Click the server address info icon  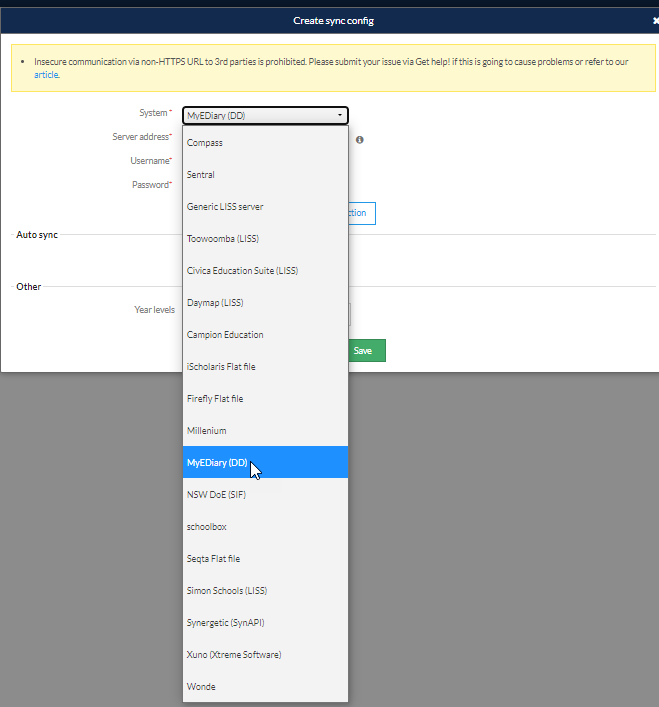point(359,140)
